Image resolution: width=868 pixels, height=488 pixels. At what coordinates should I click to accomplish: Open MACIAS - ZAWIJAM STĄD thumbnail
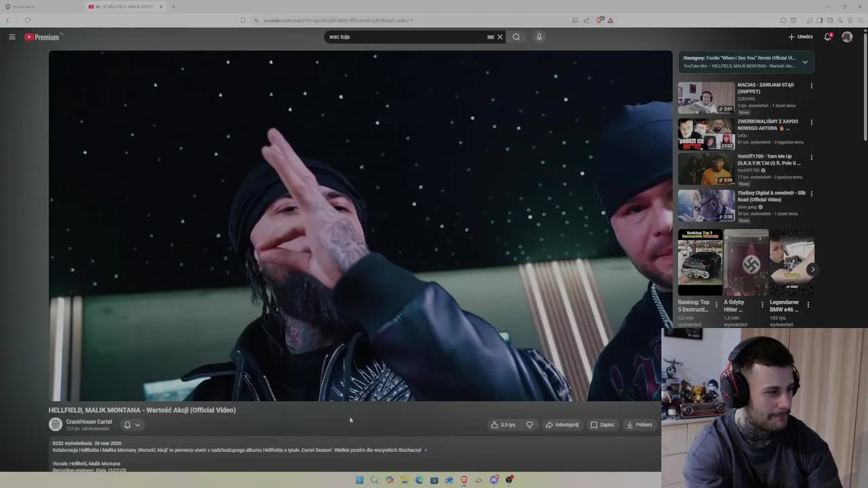(707, 98)
